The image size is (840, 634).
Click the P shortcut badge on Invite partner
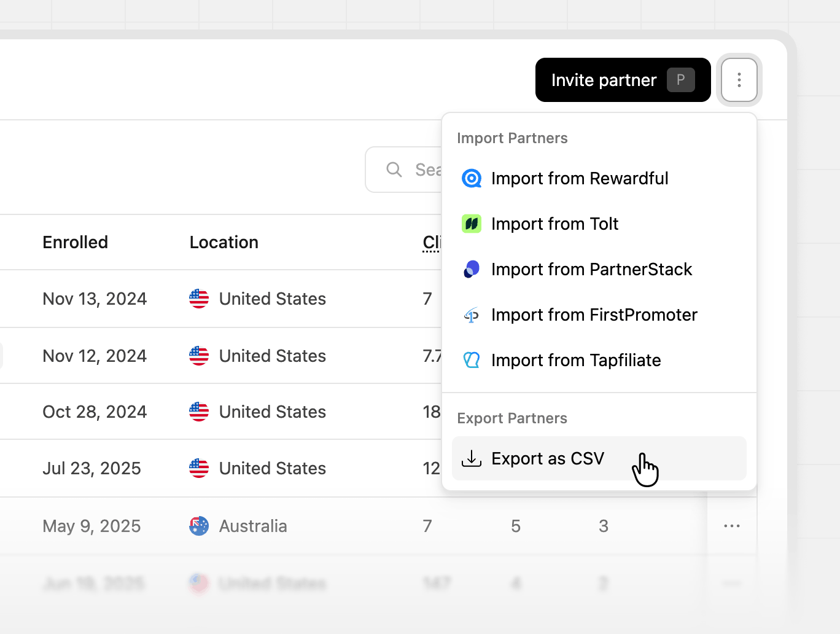pos(681,80)
